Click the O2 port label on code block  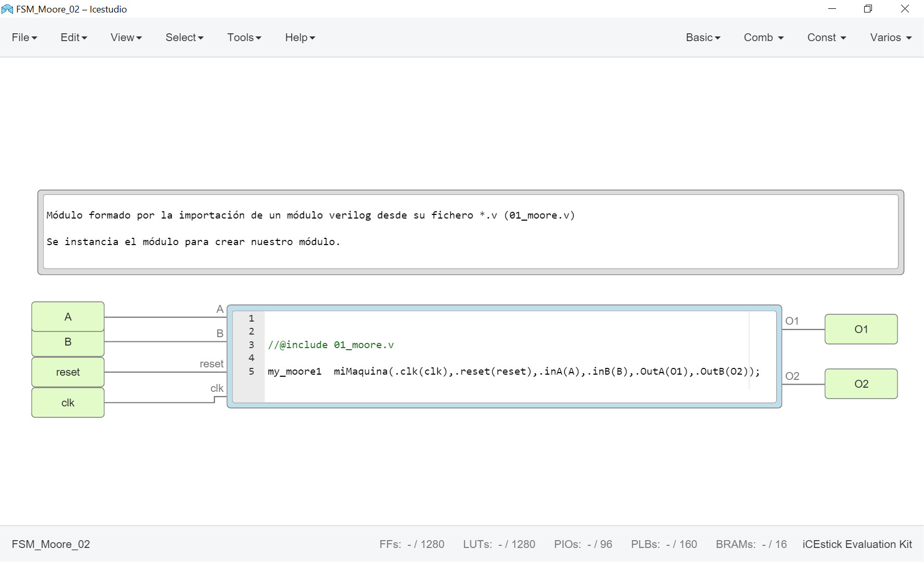click(792, 376)
